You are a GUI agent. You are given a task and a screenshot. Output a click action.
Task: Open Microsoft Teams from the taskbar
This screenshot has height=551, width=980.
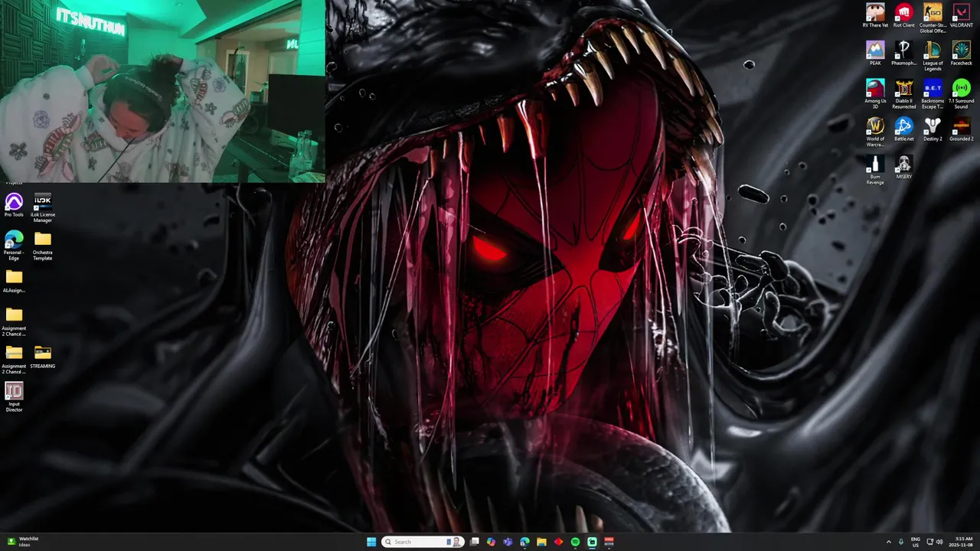508,542
